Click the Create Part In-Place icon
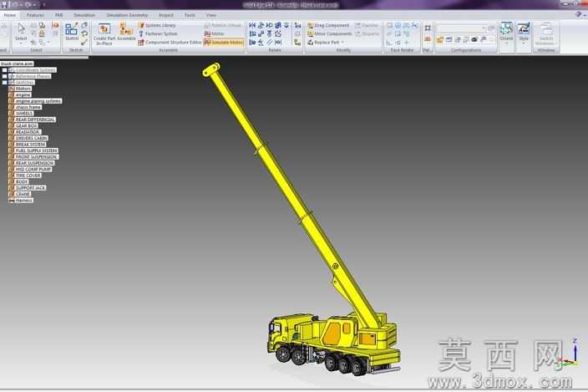 [x=104, y=29]
